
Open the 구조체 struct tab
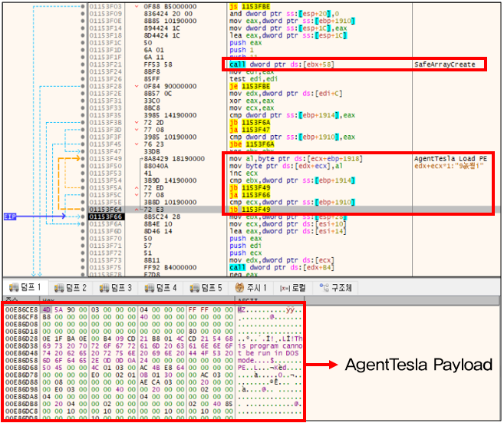[336, 288]
